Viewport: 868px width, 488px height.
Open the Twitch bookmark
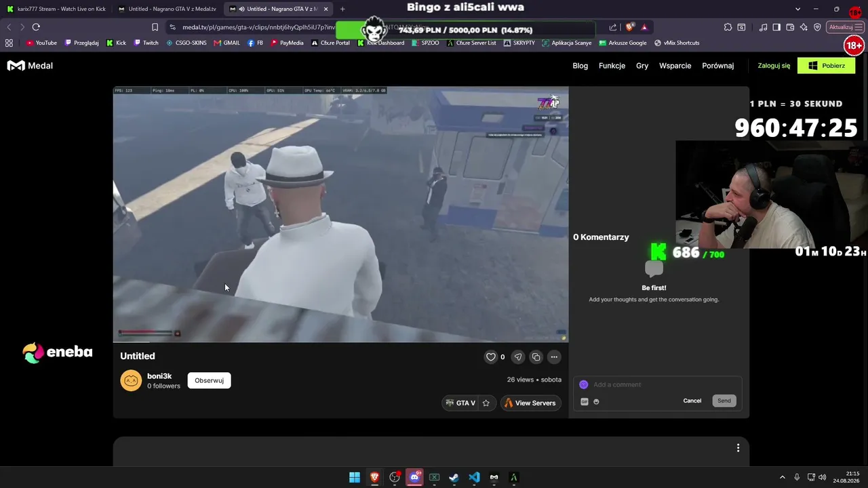click(146, 43)
